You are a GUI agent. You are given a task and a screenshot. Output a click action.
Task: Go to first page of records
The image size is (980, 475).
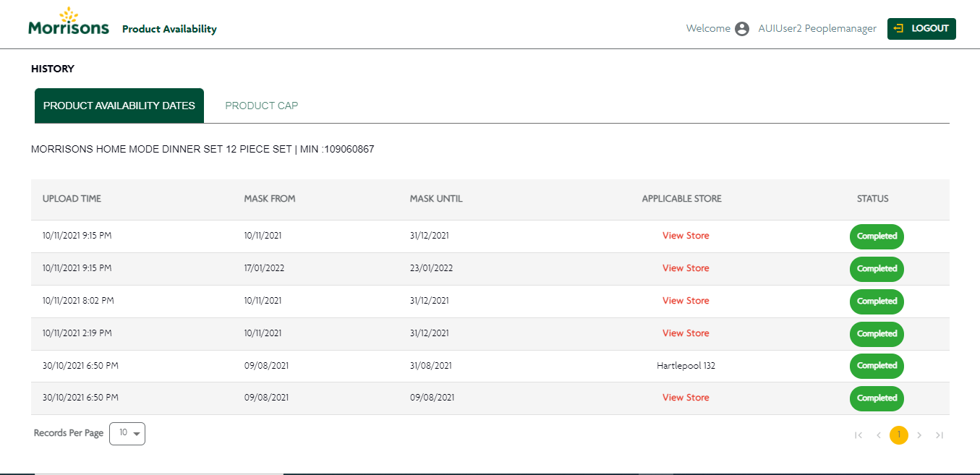[858, 435]
